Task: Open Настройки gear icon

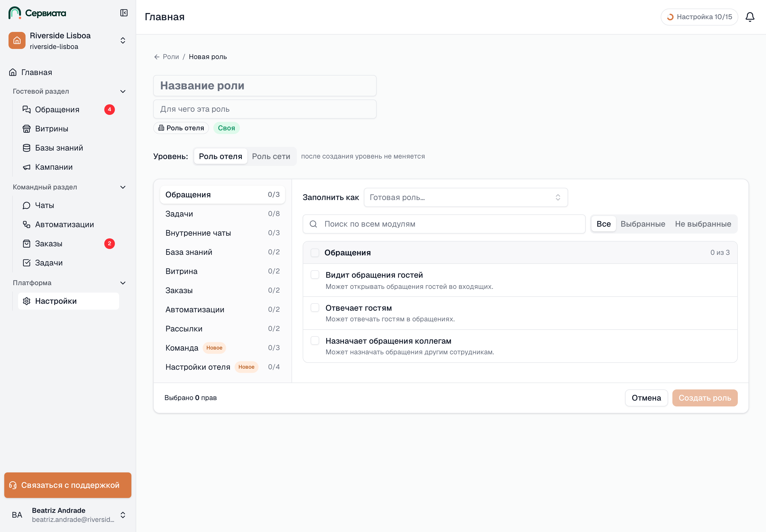Action: [27, 301]
